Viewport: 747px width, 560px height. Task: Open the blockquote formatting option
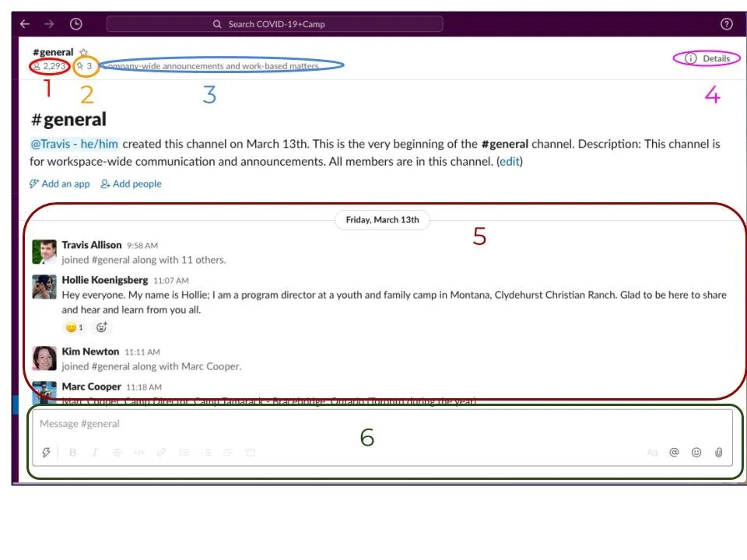pos(228,452)
